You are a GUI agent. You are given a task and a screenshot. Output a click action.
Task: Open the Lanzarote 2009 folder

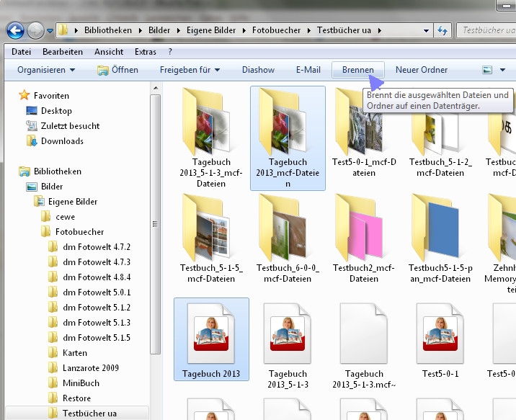(x=84, y=367)
